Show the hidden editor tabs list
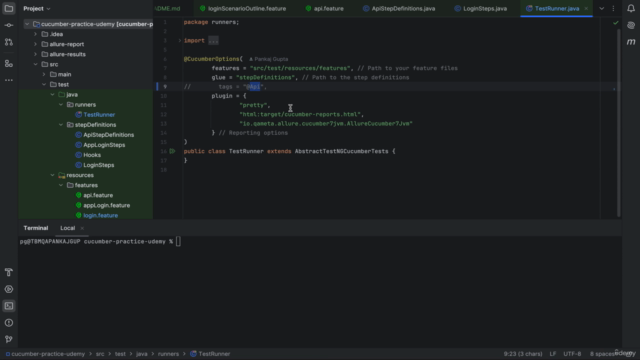 coord(602,9)
